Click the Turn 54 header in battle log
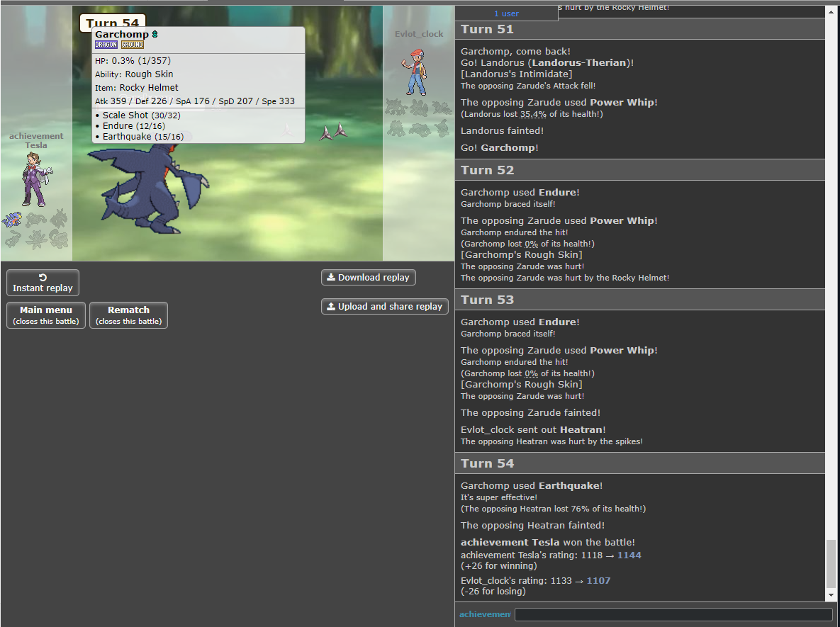Viewport: 840px width, 627px height. point(639,463)
